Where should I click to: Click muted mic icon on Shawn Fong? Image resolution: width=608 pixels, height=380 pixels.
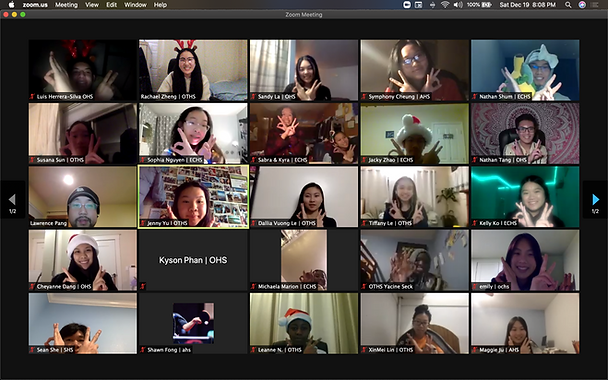[143, 350]
